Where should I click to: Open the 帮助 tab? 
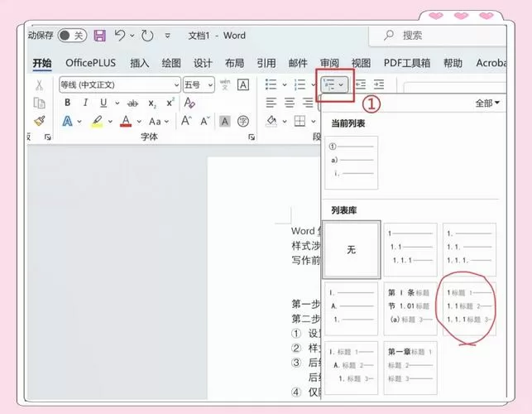453,63
